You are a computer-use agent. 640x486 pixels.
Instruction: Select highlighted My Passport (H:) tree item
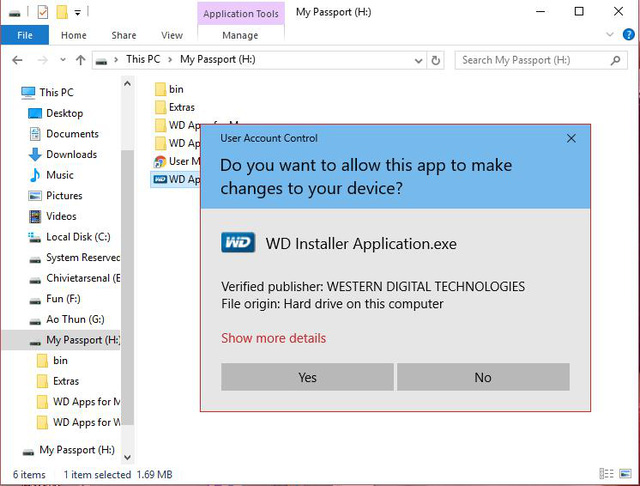(x=61, y=340)
